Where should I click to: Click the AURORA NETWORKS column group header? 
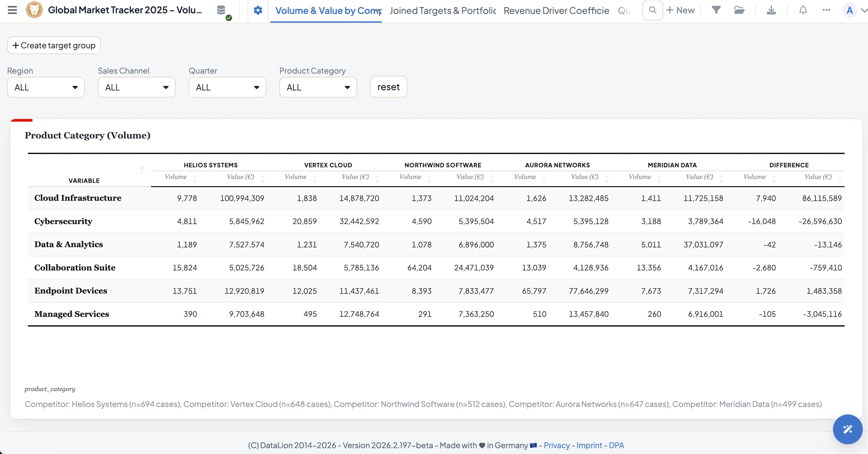[557, 165]
